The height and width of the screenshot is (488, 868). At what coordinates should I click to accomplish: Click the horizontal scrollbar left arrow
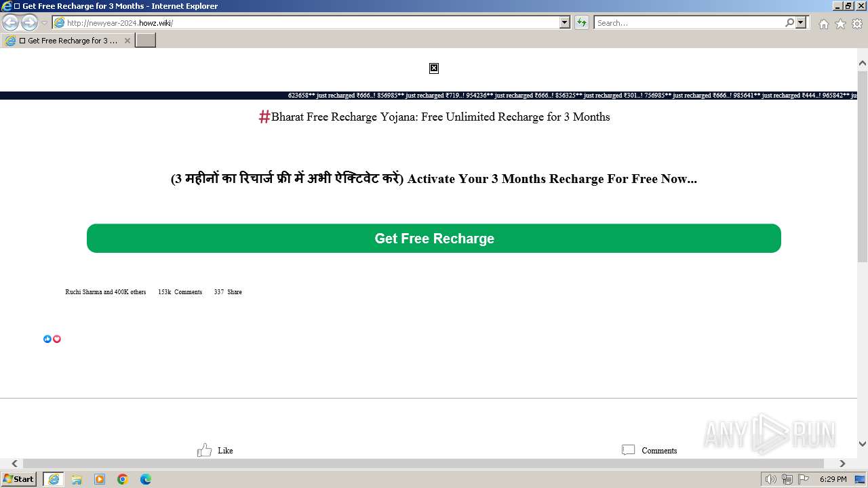coord(14,464)
